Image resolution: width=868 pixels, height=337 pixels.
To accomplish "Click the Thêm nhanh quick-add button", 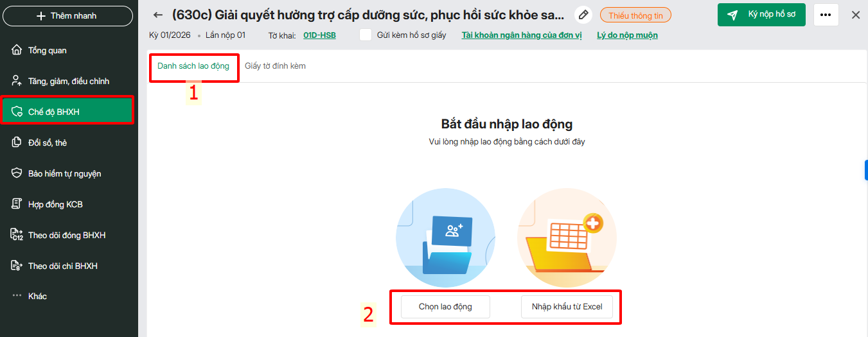I will point(67,15).
